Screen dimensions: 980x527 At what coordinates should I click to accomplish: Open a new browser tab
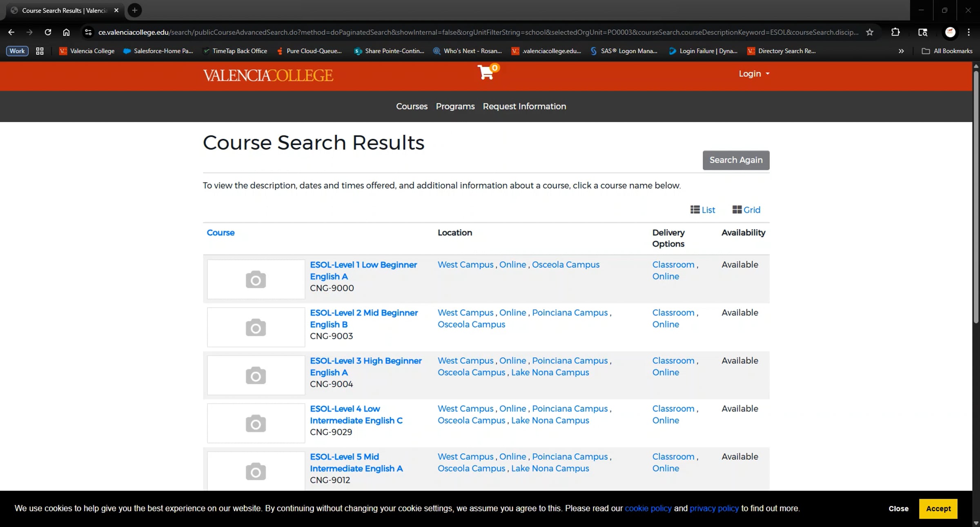point(134,10)
